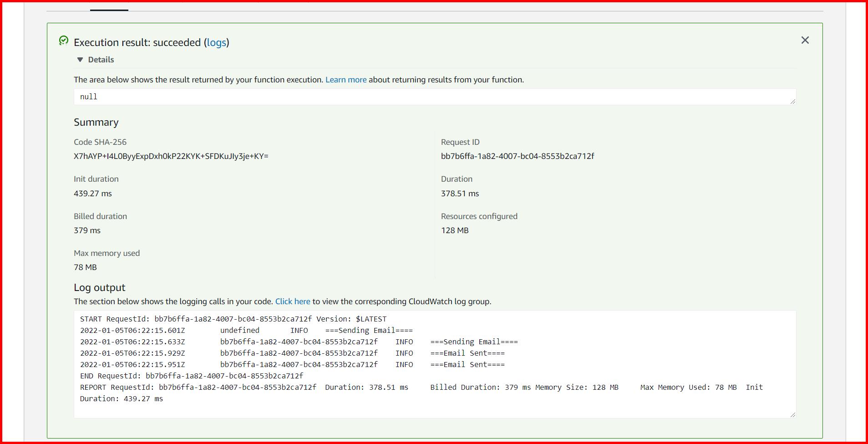868x444 pixels.
Task: Close the Execution result panel
Action: click(805, 40)
